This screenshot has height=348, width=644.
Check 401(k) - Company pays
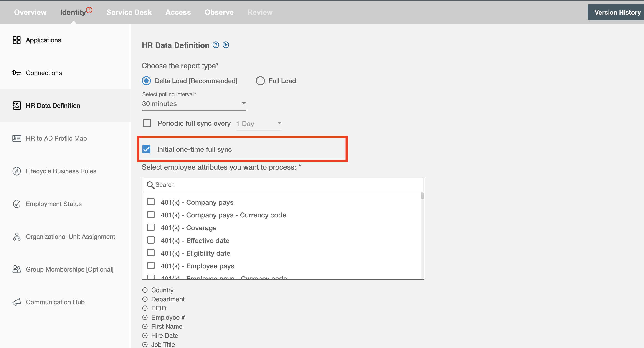(151, 202)
